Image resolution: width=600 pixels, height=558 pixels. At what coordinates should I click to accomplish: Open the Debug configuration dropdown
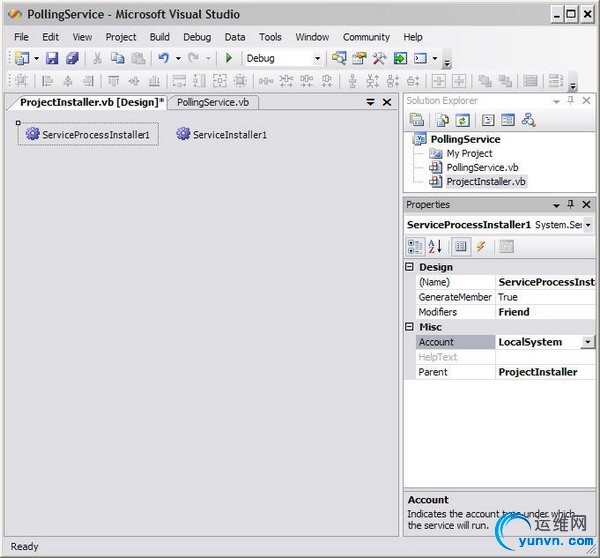pyautogui.click(x=317, y=59)
